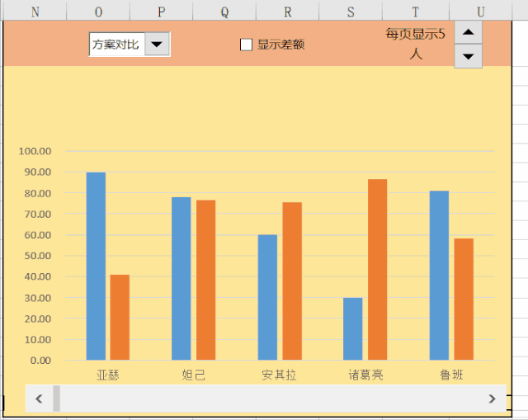The height and width of the screenshot is (420, 528).
Task: Click the horizontal scrollbar left arrow
Action: coord(39,399)
